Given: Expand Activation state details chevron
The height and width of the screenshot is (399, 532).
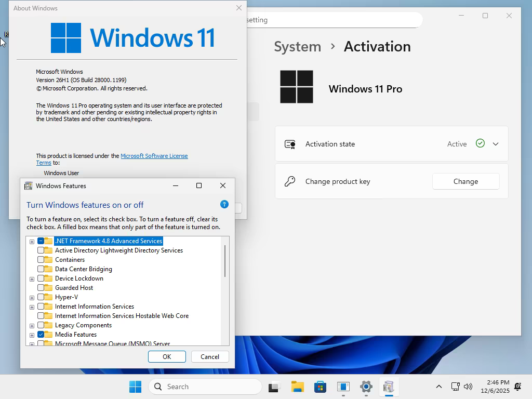Looking at the screenshot, I should 496,144.
